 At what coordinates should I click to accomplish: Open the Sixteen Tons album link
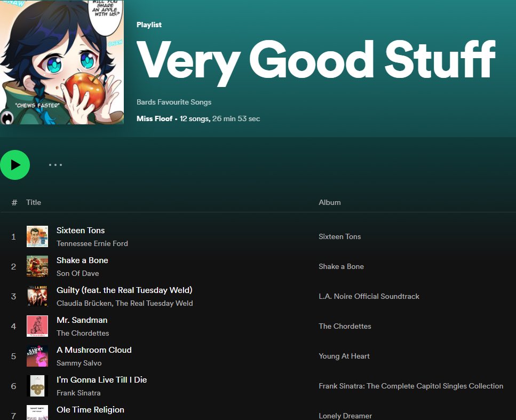339,236
